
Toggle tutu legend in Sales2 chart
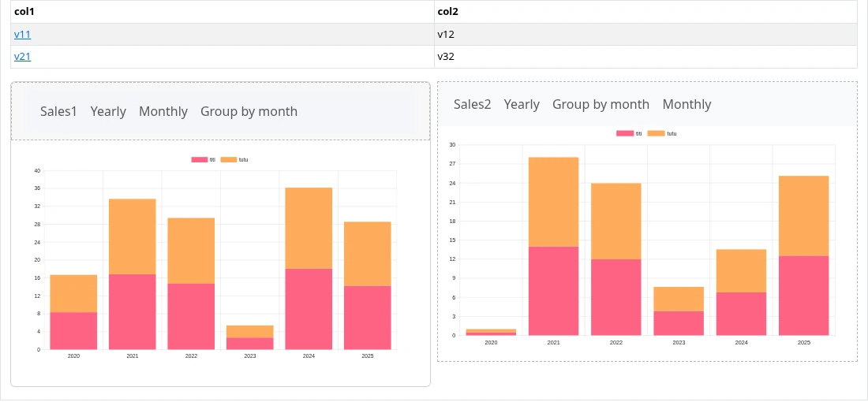tap(662, 133)
